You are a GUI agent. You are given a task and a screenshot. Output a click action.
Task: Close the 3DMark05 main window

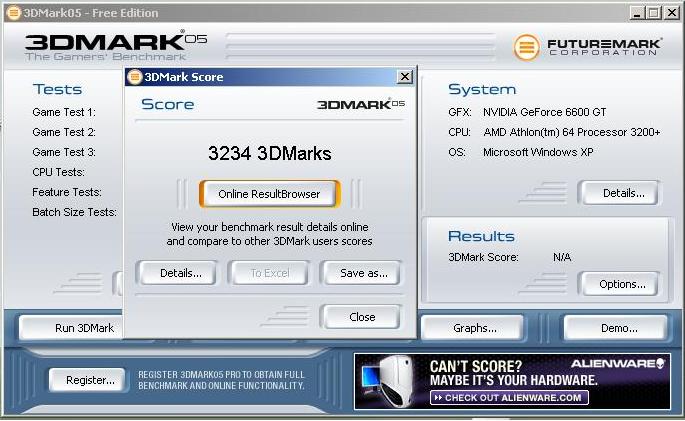coord(671,13)
